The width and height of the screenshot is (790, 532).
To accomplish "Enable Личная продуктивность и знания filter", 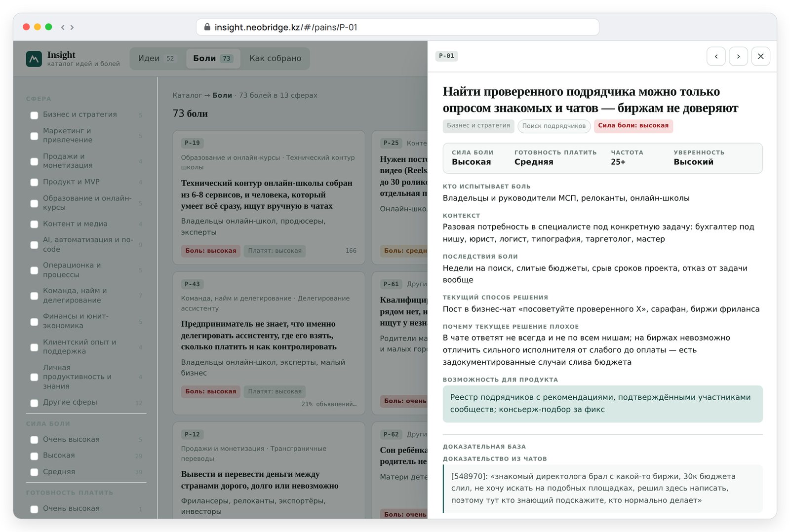I will 34,377.
